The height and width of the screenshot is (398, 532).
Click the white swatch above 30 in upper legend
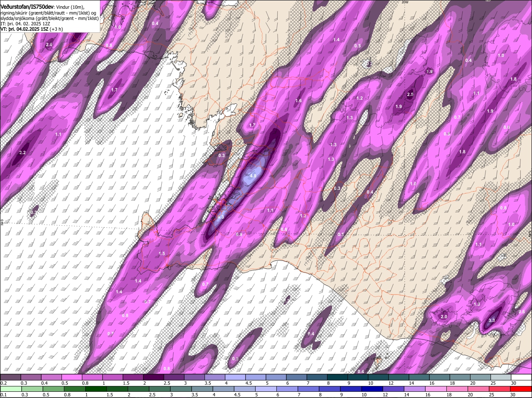[x=521, y=377]
